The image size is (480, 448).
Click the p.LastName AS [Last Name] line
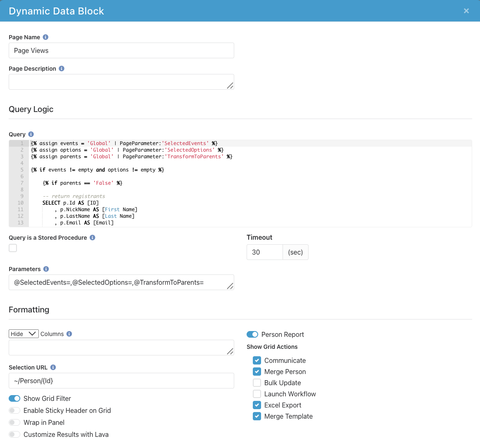click(94, 216)
